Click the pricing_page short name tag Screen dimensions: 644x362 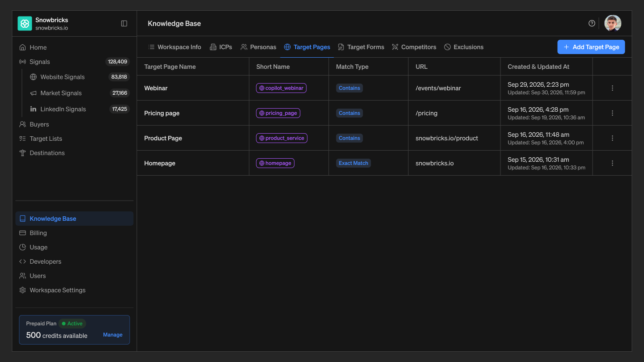coord(278,113)
